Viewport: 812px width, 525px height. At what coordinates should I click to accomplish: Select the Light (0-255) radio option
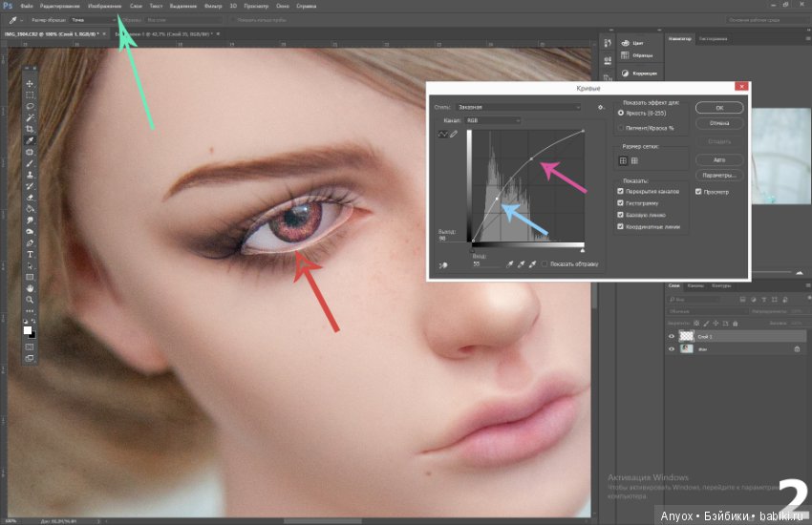pos(621,113)
